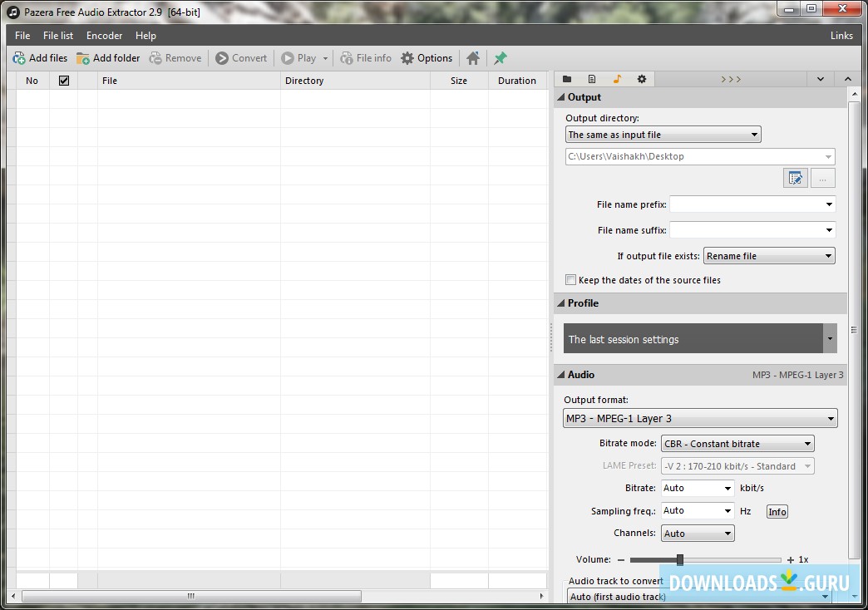This screenshot has width=868, height=610.
Task: Open Channels Auto dropdown
Action: pyautogui.click(x=698, y=534)
